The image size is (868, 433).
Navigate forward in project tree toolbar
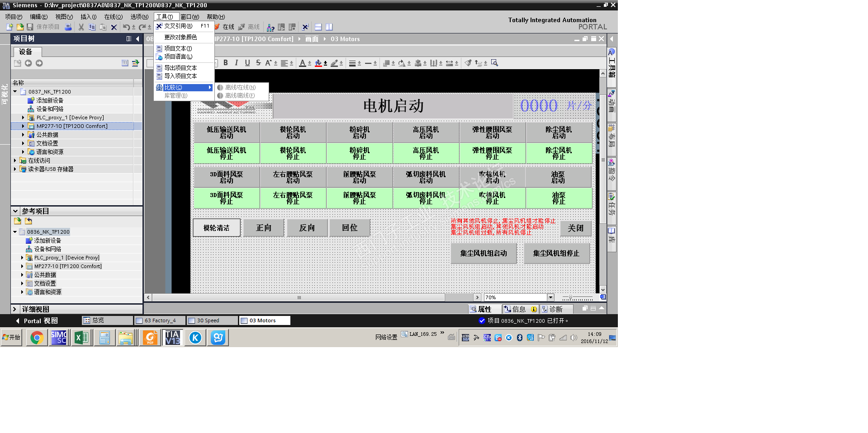[39, 63]
